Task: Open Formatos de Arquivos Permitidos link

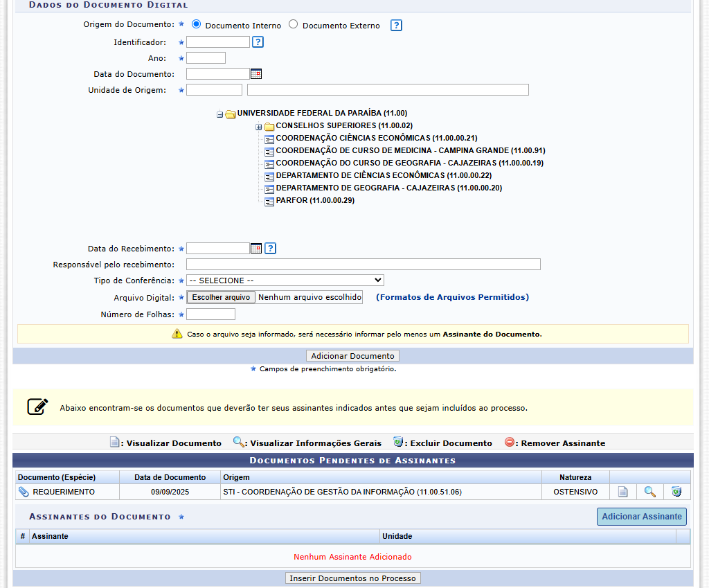Action: click(x=452, y=297)
